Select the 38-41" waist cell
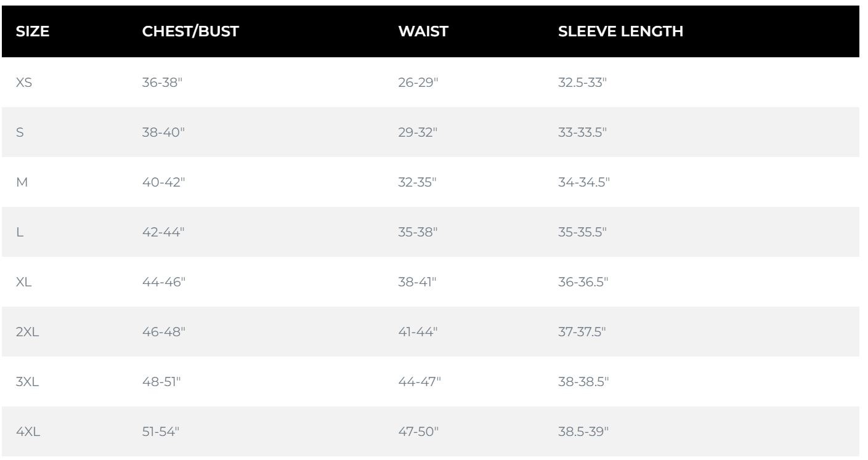 [x=417, y=282]
